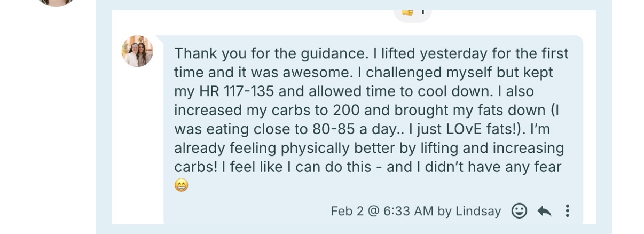Reply to Lindsay's message with the arrow icon
This screenshot has width=644, height=234.
tap(544, 211)
